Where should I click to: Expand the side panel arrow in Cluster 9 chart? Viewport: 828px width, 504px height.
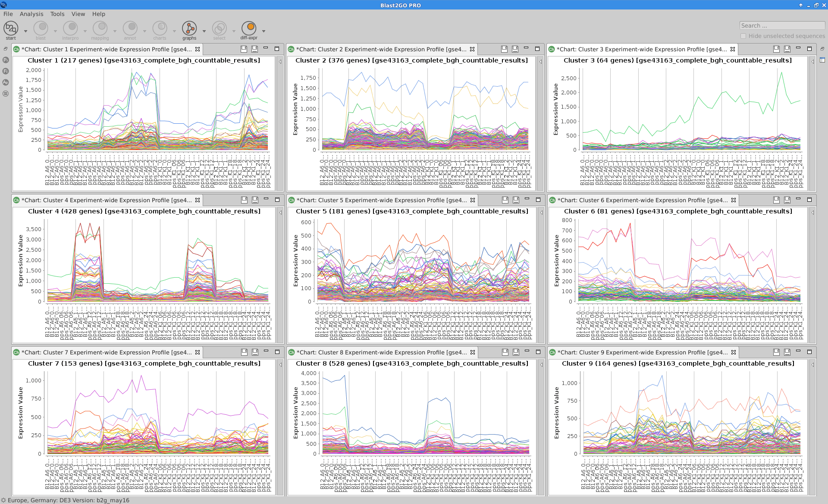[812, 365]
